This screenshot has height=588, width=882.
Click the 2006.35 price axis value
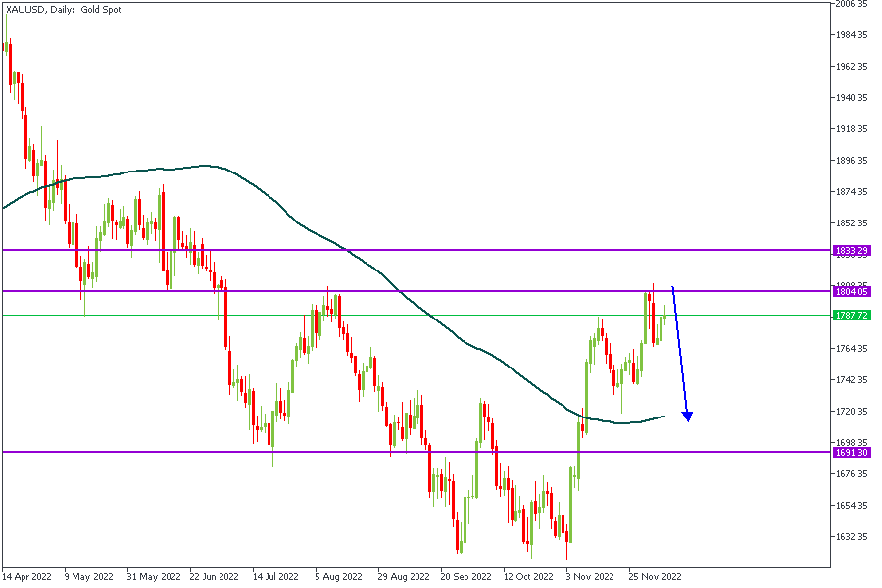coord(851,4)
